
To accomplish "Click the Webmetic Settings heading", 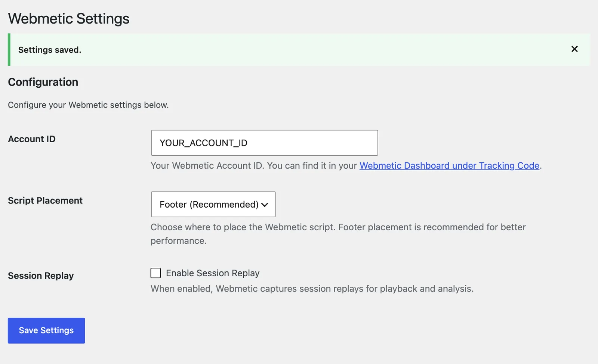I will tap(69, 19).
